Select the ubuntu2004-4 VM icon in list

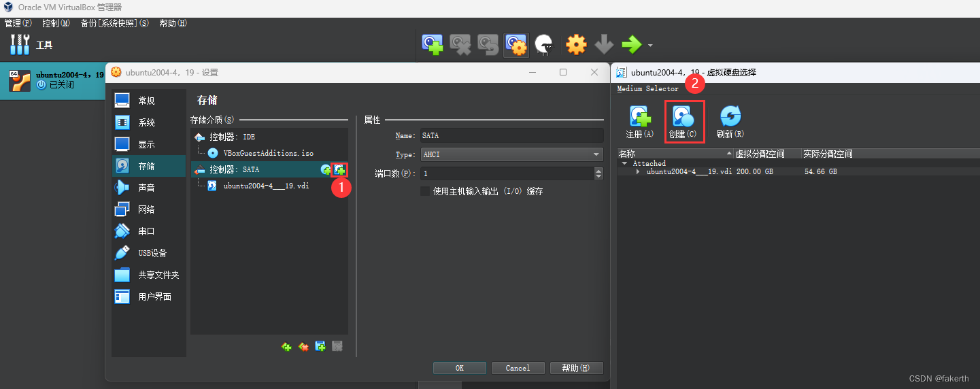(20, 80)
